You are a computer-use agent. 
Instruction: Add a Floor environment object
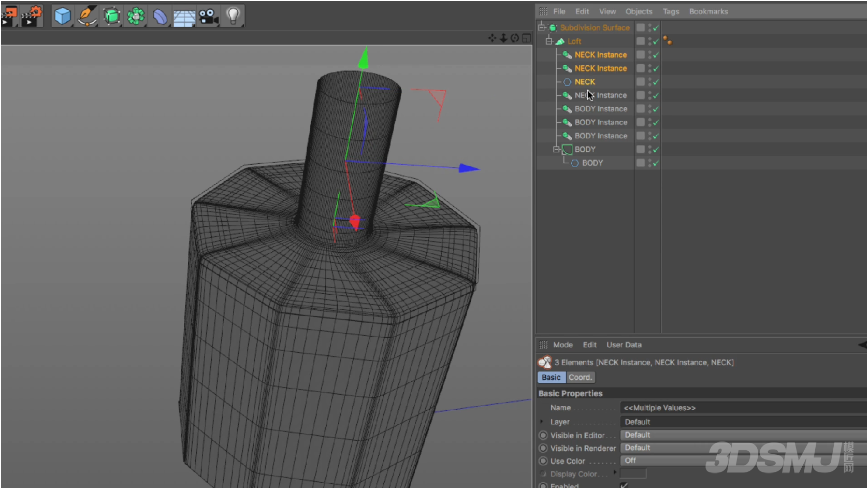[x=184, y=17]
